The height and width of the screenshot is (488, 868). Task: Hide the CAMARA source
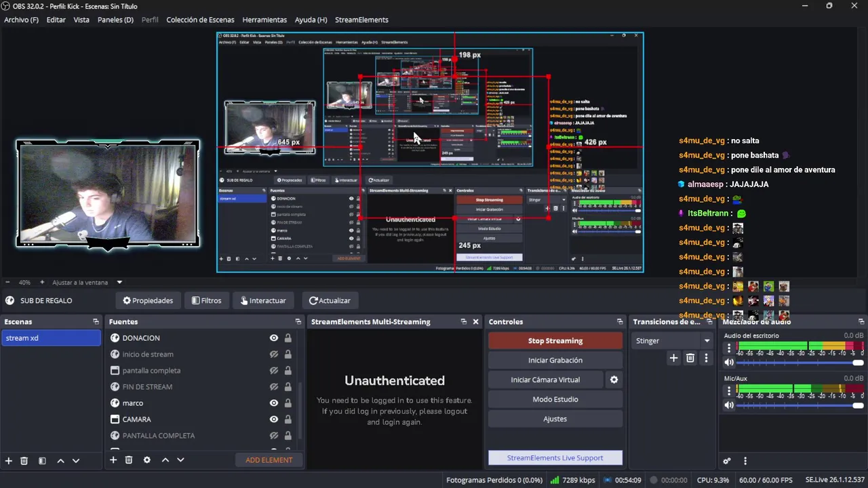(x=274, y=420)
